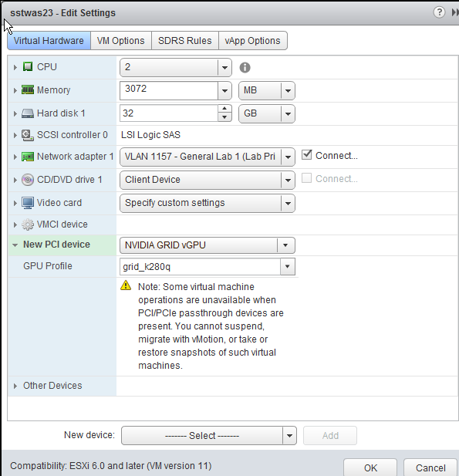The width and height of the screenshot is (459, 476).
Task: Open the GPU Profile grid_k280q dropdown
Action: coord(207,267)
